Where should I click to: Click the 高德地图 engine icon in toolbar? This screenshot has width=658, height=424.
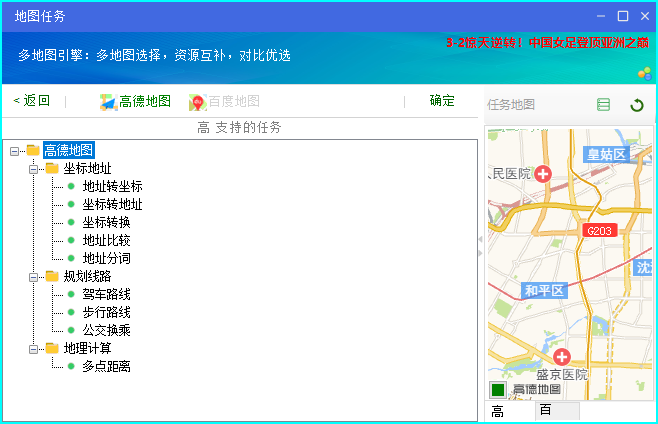(x=108, y=102)
